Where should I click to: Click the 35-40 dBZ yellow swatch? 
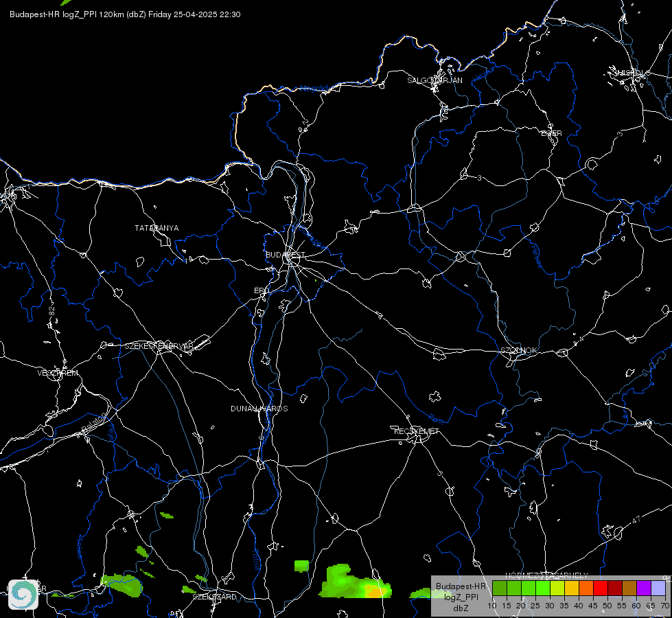tap(572, 588)
